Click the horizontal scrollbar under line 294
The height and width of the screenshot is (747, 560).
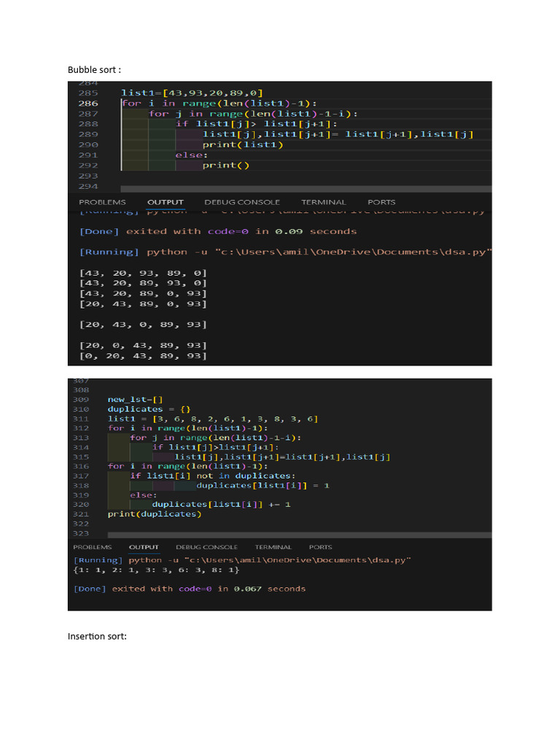click(x=306, y=189)
